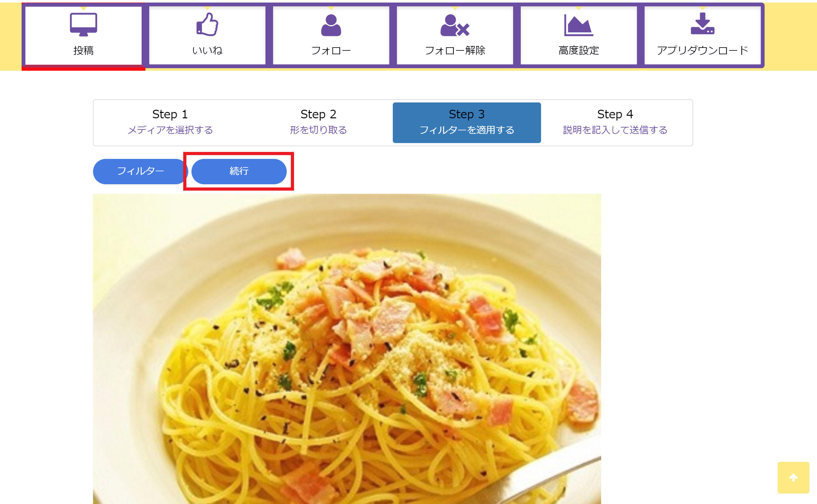The image size is (817, 504).
Task: Click the アプリダウンロード menu label
Action: 702,50
